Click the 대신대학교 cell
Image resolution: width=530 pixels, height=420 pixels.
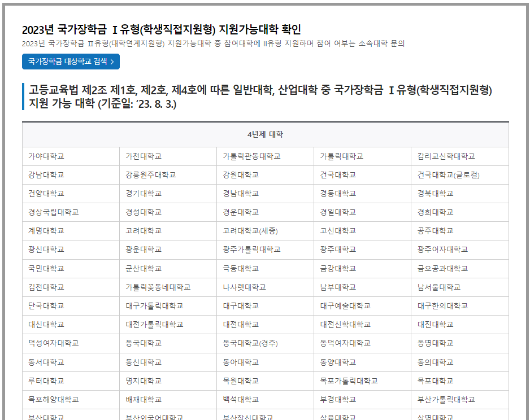[71, 325]
